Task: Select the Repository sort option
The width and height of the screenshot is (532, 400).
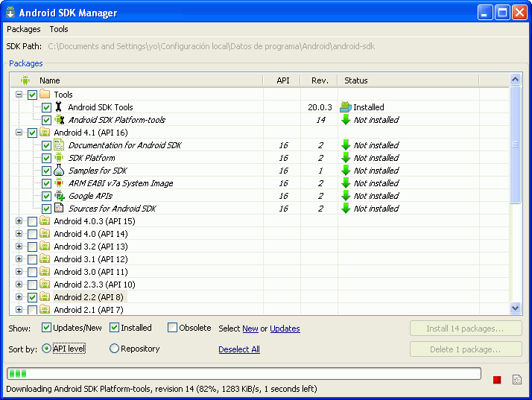Action: [x=114, y=349]
